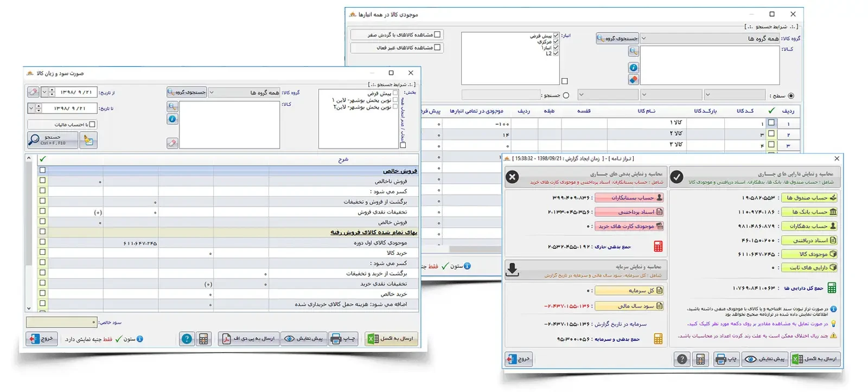Click the blue info icon in the inventory window
Image resolution: width=868 pixels, height=392 pixels.
(633, 68)
